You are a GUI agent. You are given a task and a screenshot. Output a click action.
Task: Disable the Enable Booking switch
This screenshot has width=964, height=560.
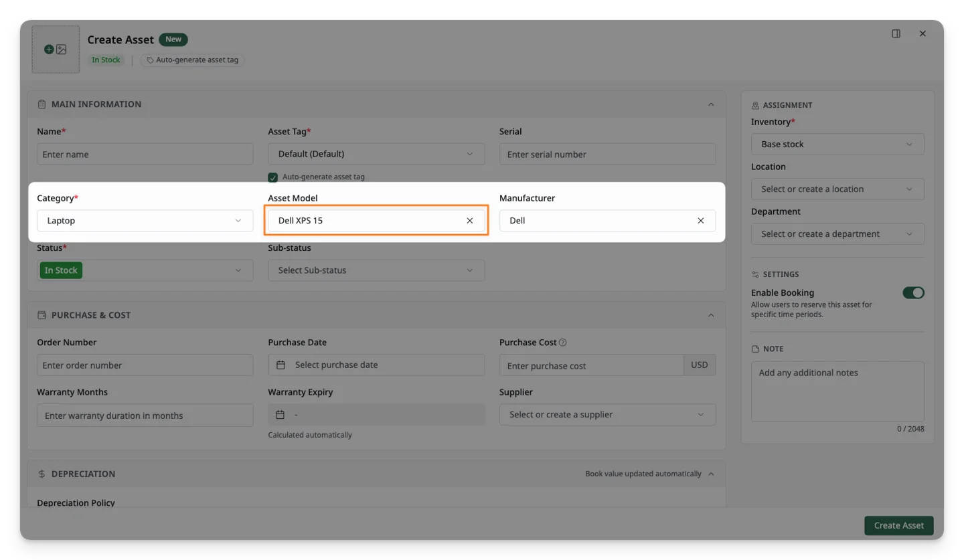[x=913, y=293]
